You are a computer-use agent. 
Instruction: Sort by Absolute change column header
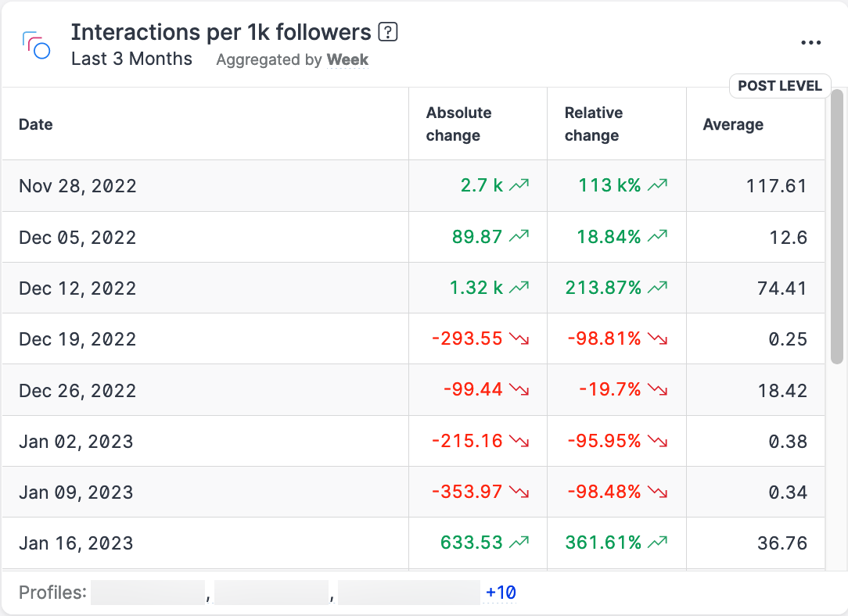pos(458,124)
